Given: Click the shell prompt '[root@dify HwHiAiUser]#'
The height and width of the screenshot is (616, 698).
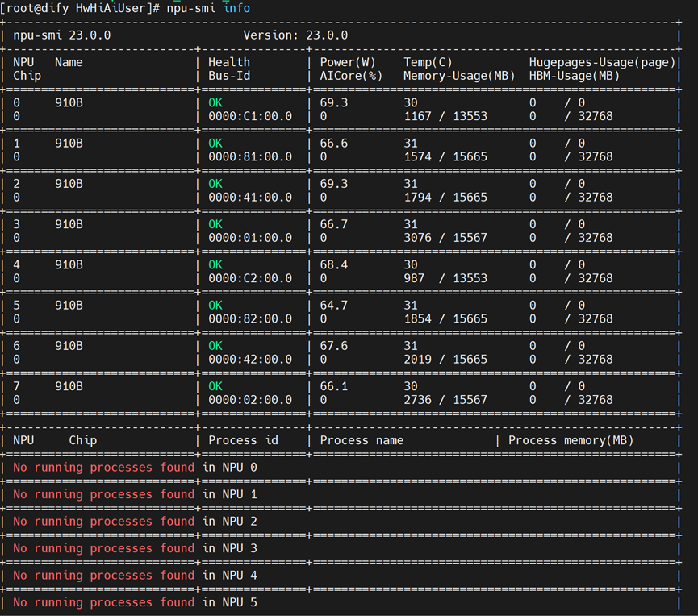Looking at the screenshot, I should point(80,8).
